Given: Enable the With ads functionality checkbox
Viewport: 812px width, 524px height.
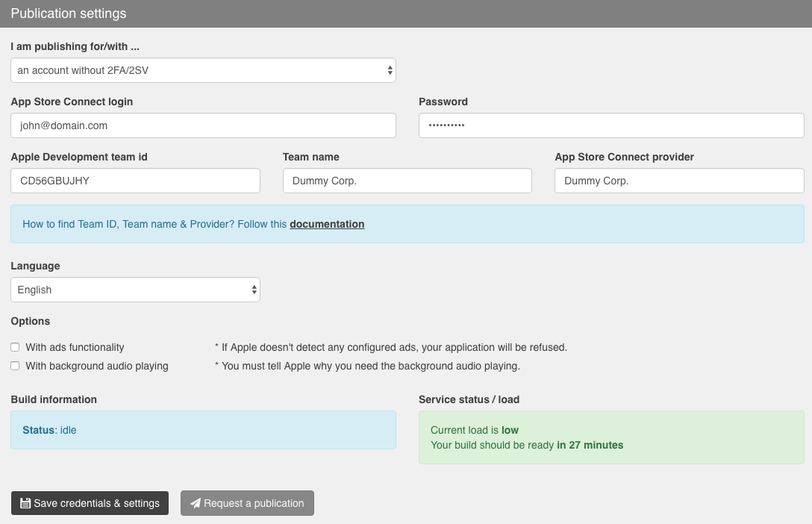Looking at the screenshot, I should click(x=15, y=347).
